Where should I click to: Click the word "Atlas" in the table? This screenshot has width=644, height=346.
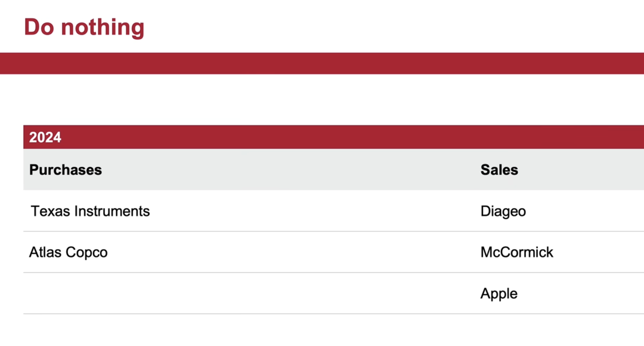click(x=45, y=252)
